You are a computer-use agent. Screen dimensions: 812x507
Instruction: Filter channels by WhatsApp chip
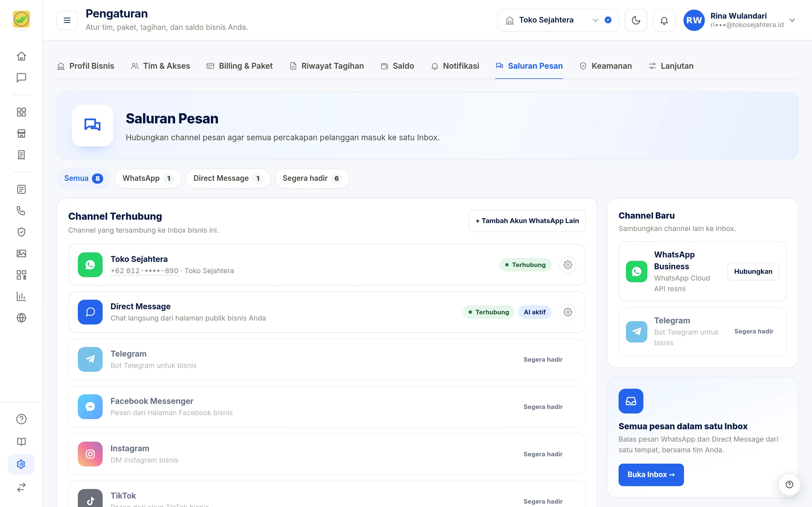click(x=148, y=178)
